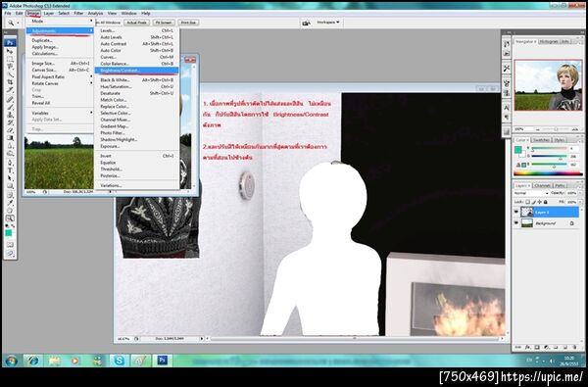Choose Desaturate from Adjustments submenu
Image resolution: width=588 pixels, height=387 pixels.
136,93
